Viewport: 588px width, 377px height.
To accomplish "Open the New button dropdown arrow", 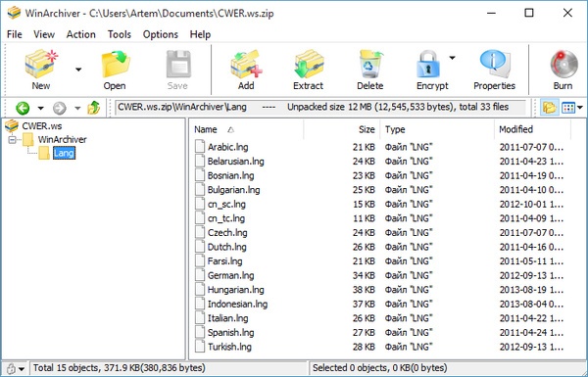I will point(78,70).
